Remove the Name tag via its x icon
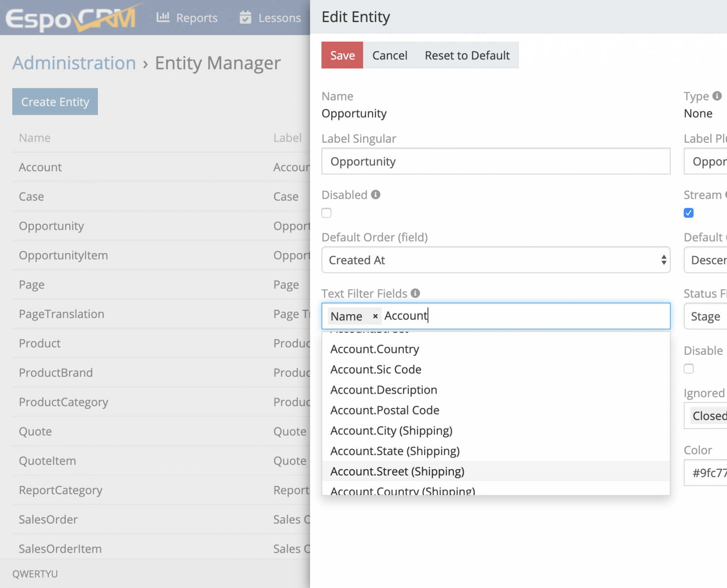This screenshot has height=588, width=727. (x=375, y=316)
